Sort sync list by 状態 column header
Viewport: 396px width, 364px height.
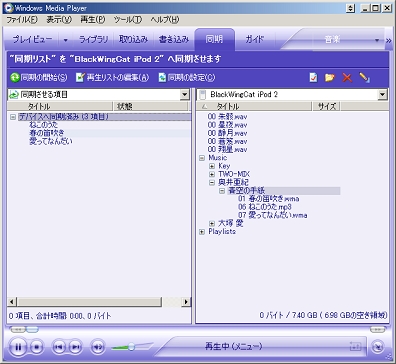tap(150, 106)
